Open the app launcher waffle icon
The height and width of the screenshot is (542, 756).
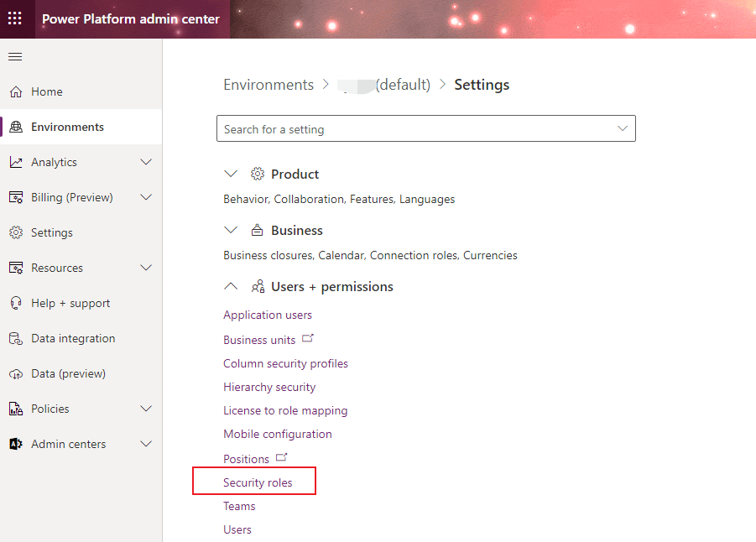click(15, 18)
